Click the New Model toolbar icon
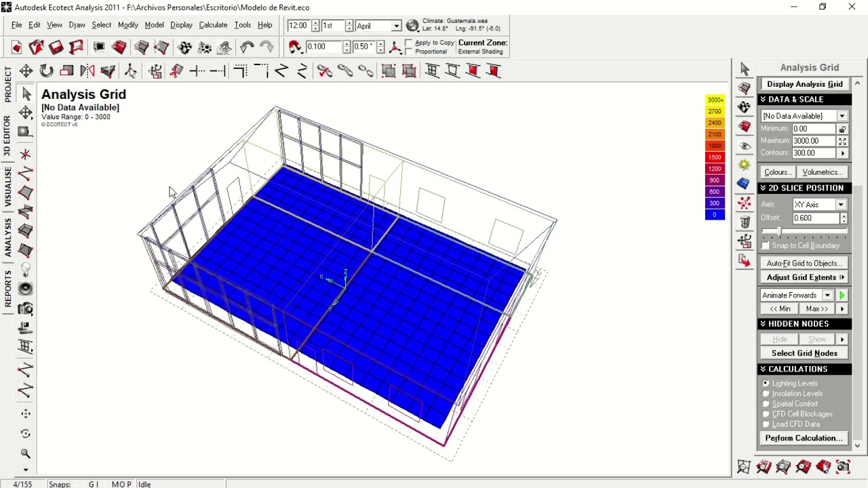The height and width of the screenshot is (488, 868). coord(16,47)
